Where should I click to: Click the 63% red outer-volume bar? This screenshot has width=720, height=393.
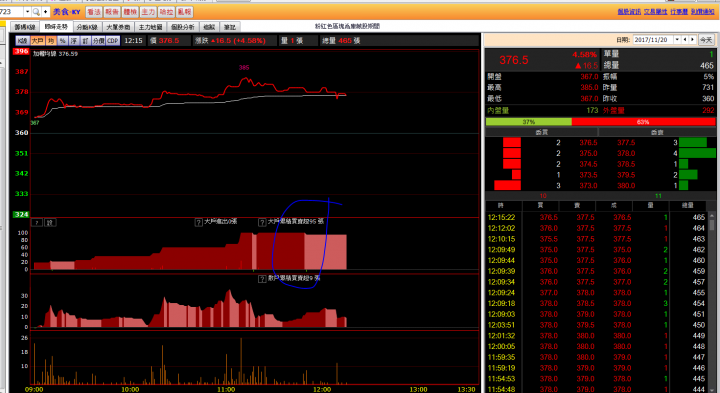pos(643,122)
